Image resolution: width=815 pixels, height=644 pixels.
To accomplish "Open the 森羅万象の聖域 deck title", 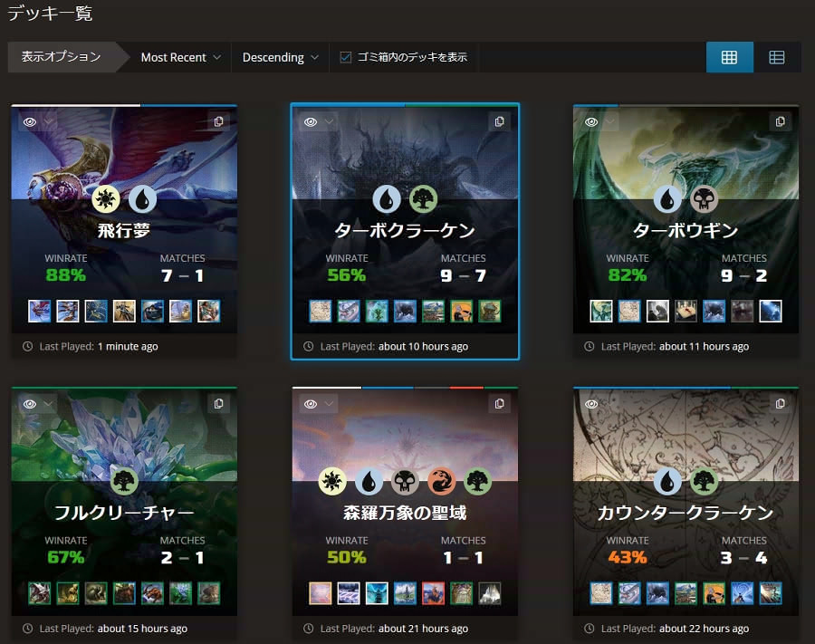I will (x=405, y=513).
